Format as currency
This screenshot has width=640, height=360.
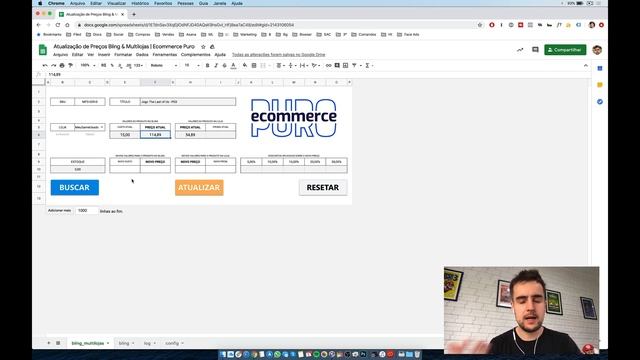[x=103, y=65]
